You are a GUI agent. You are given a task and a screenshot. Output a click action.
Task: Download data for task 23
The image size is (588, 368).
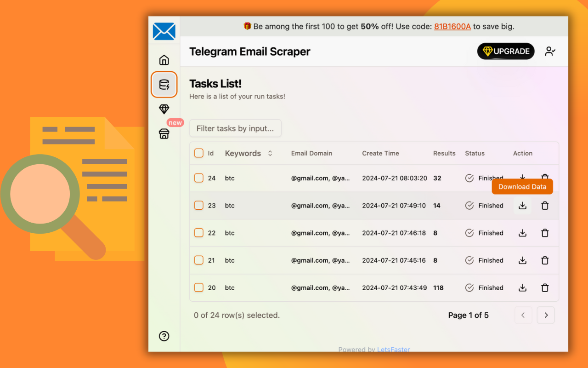[x=522, y=206]
